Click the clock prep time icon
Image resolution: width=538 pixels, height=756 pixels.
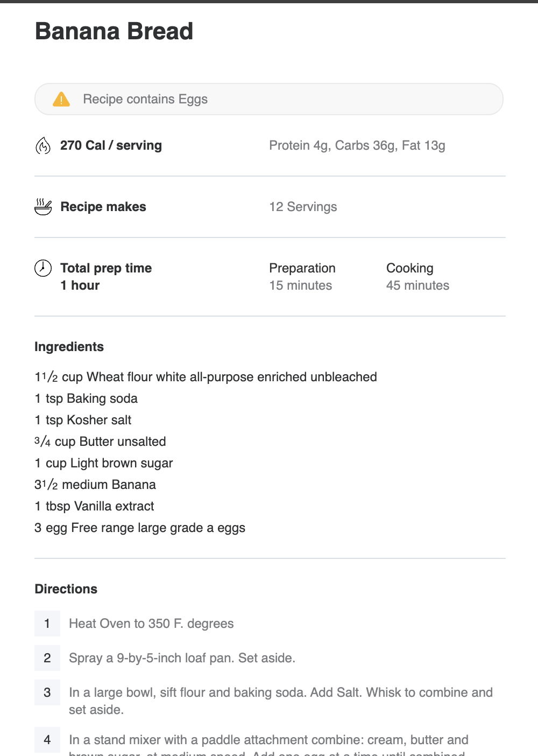[43, 268]
